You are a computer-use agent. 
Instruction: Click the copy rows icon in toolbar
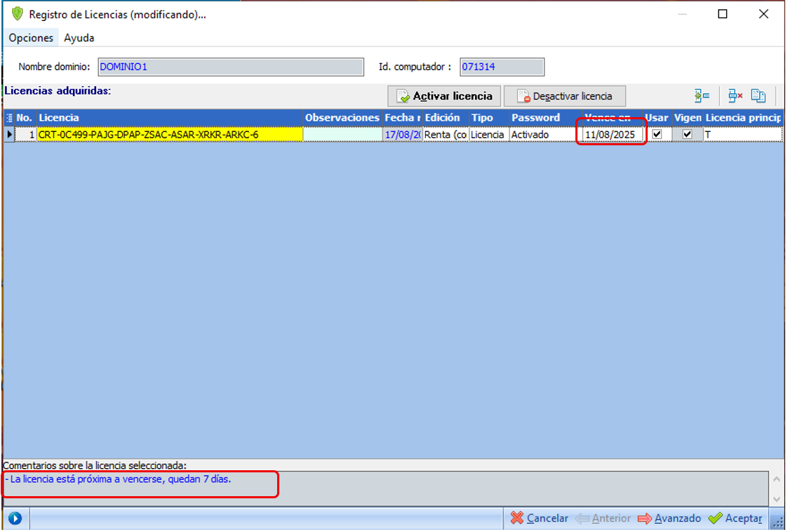coord(758,96)
